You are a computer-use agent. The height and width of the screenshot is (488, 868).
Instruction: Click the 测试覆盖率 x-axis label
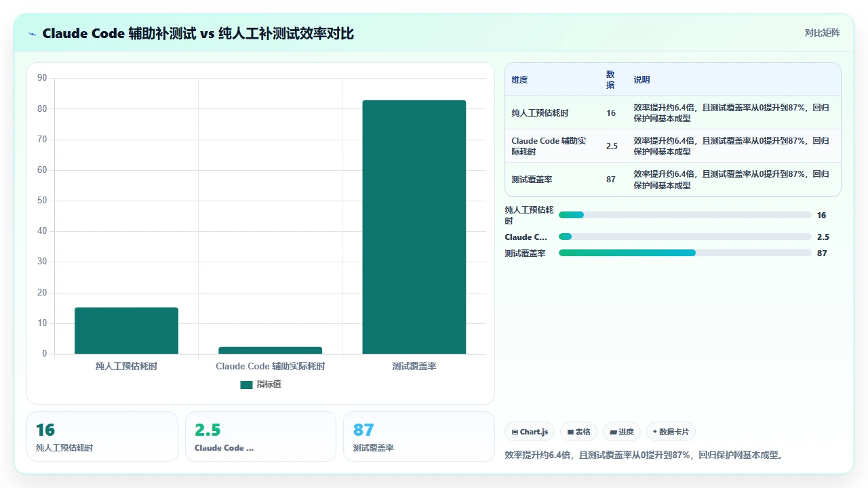(414, 366)
